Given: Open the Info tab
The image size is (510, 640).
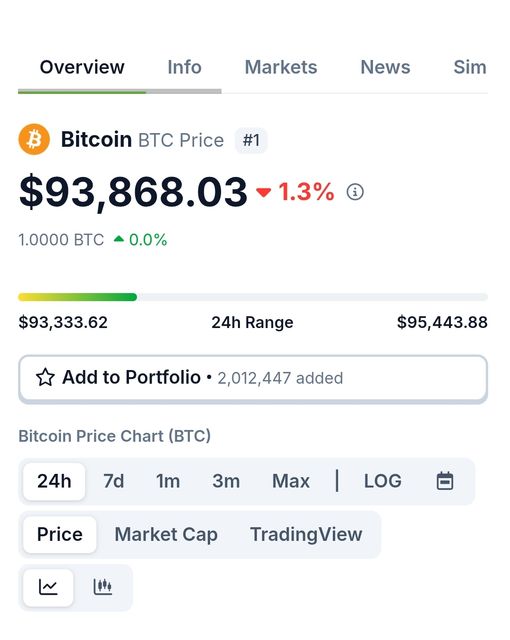Looking at the screenshot, I should [184, 67].
